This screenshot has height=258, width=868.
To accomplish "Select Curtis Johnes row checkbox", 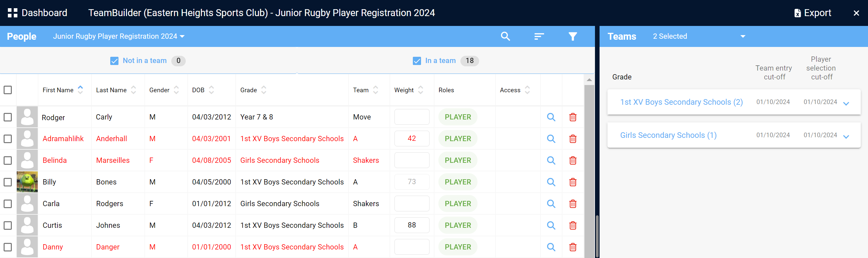I will [8, 225].
